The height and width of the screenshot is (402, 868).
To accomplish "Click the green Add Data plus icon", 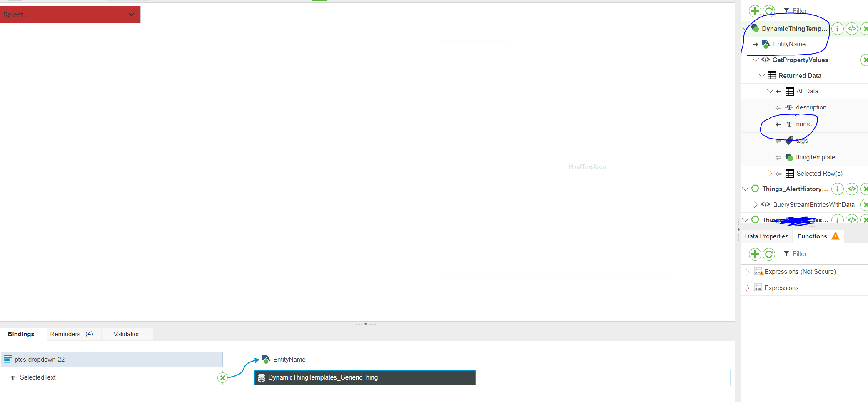I will [755, 11].
